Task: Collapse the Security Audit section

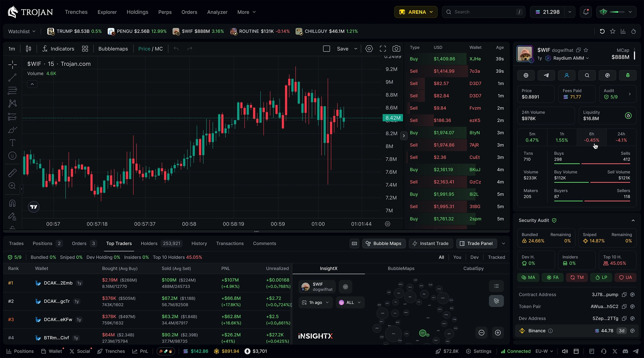Action: tap(633, 221)
